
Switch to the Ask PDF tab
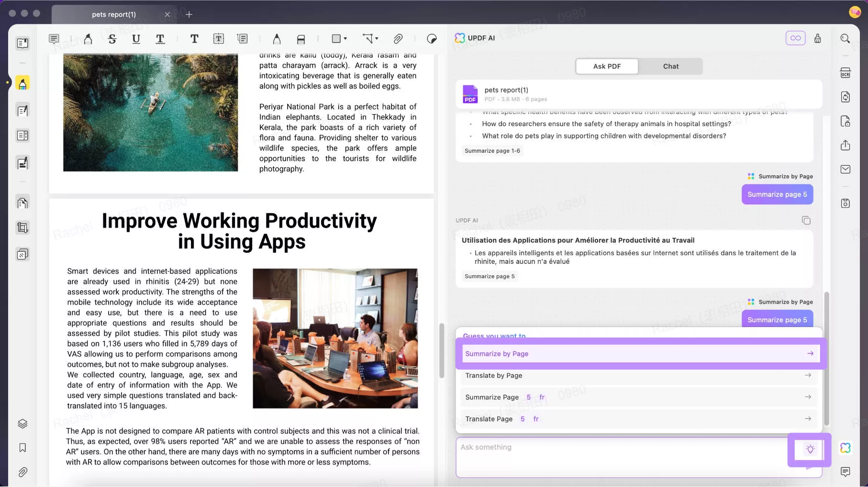[607, 67]
